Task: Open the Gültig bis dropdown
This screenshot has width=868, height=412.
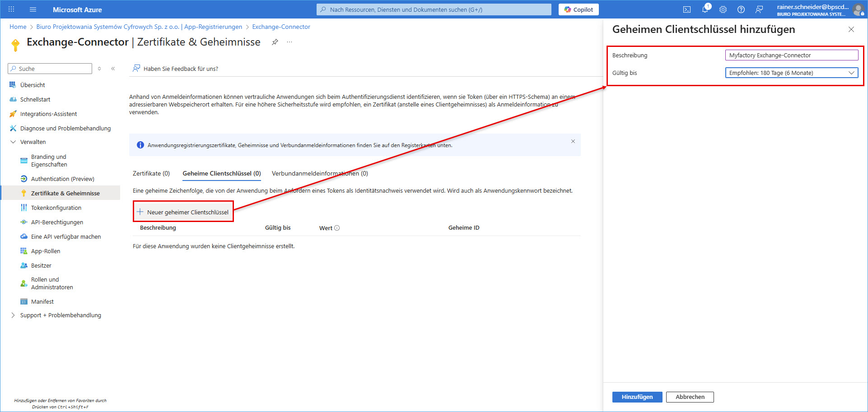Action: pos(792,73)
